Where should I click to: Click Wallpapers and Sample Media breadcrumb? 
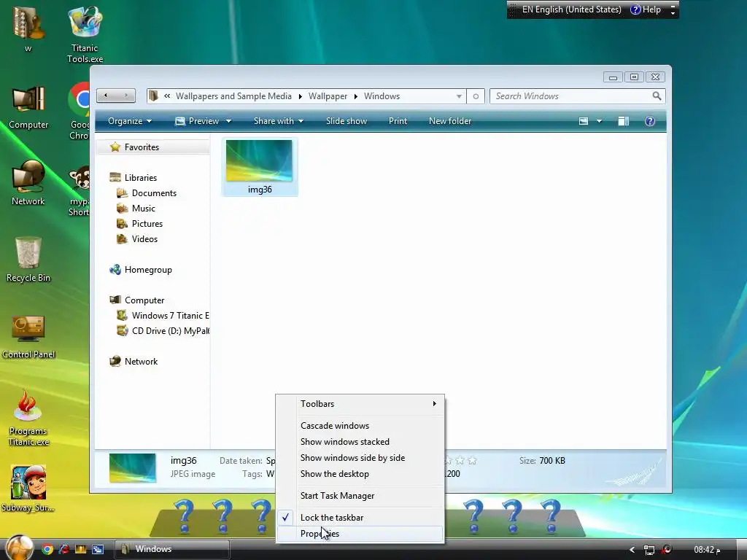click(233, 96)
